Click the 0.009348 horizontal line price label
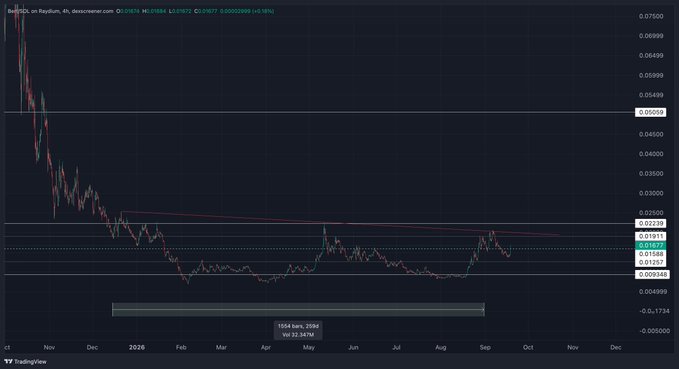Viewport: 679px width, 369px height. coord(652,274)
